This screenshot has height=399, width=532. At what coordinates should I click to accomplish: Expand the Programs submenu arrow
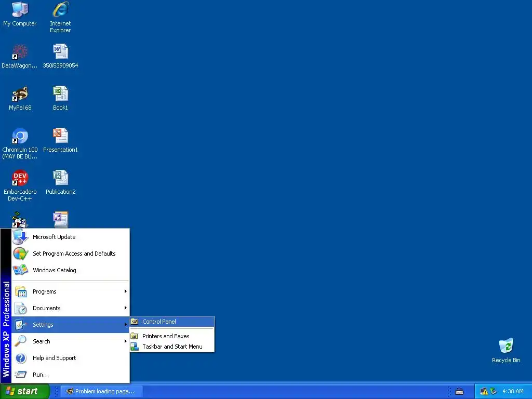click(x=126, y=291)
